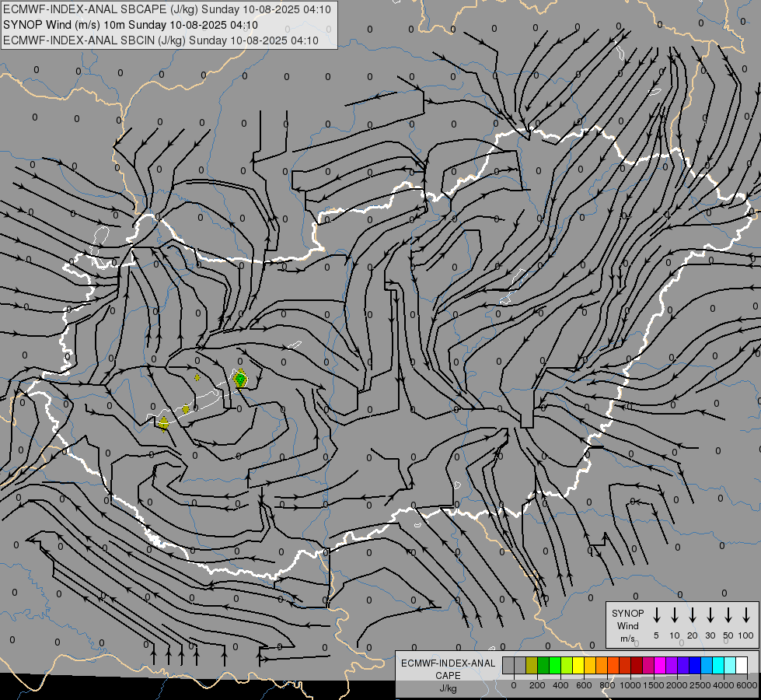Click the 20 m/s wind arrow in legend
The image size is (761, 700).
[x=693, y=615]
